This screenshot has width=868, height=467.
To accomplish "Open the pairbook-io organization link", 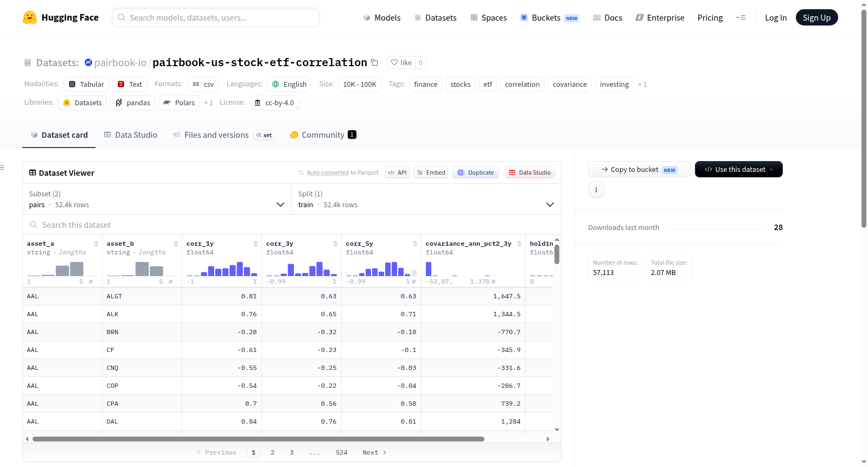I will click(120, 62).
